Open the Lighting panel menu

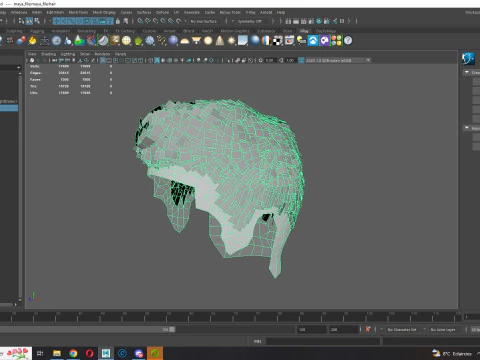pyautogui.click(x=68, y=54)
